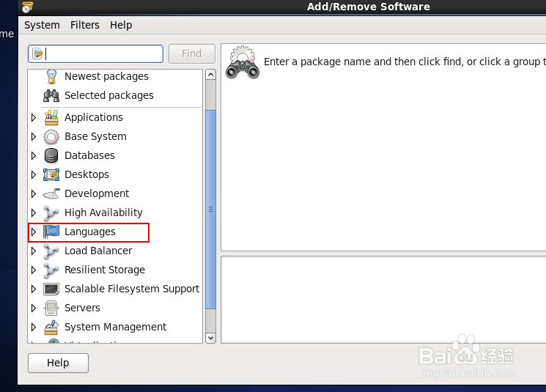
Task: Click the Development trowel icon
Action: [51, 193]
